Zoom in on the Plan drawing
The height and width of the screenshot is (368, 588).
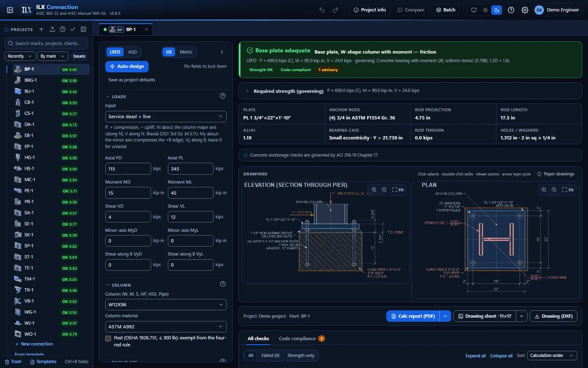(543, 190)
